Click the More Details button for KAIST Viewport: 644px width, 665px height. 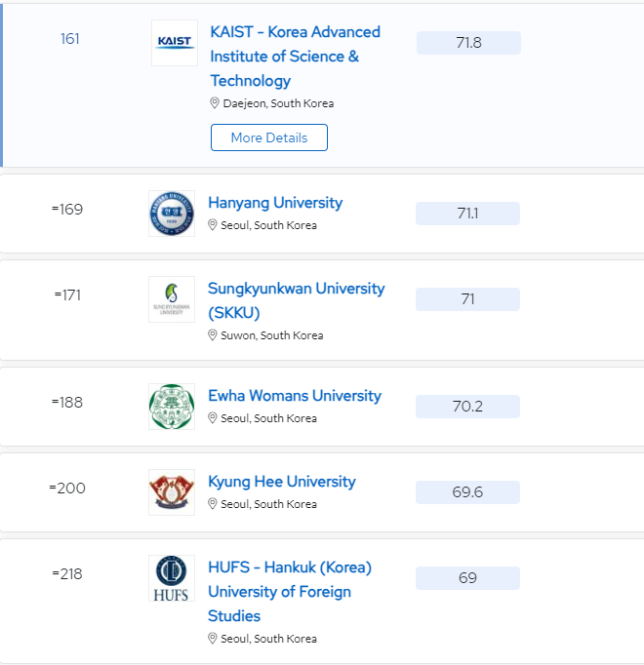(x=269, y=137)
